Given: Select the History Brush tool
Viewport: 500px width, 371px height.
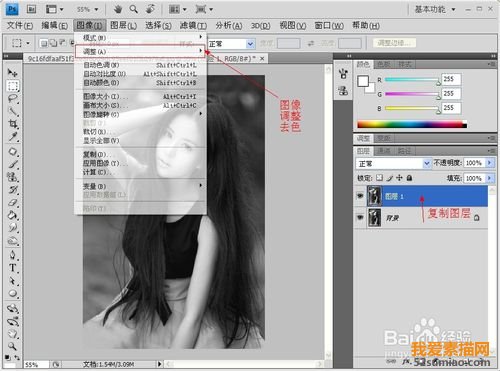Looking at the screenshot, I should [13, 190].
